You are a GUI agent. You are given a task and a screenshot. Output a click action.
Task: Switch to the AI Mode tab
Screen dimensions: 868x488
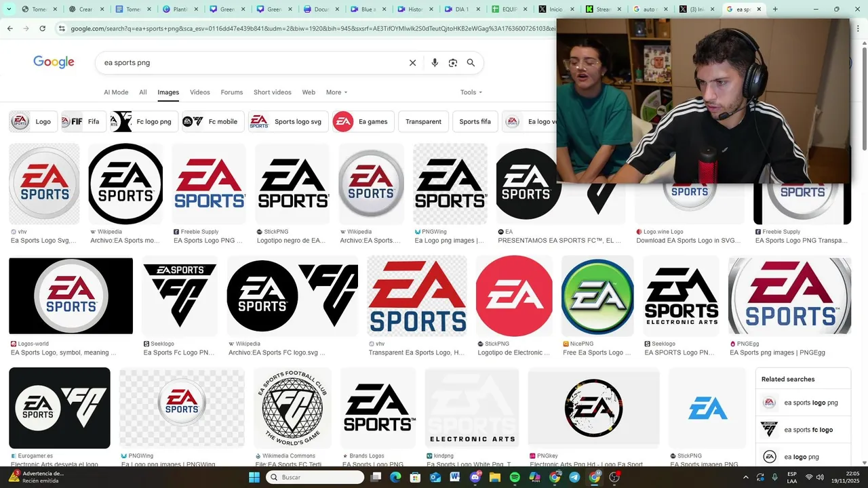pos(116,92)
